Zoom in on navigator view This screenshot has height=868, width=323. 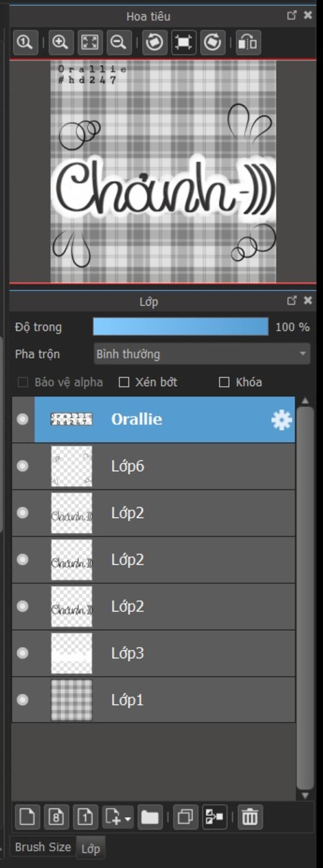[61, 43]
